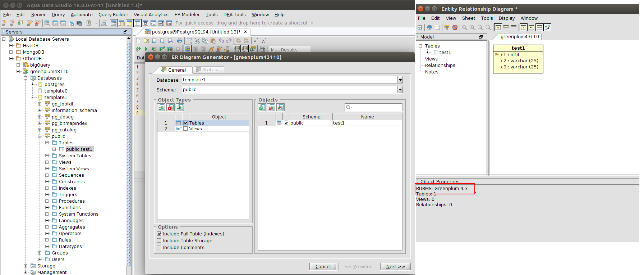This screenshot has width=644, height=275.
Task: Click the relationship display icon in ER toolbar
Action: [547, 27]
